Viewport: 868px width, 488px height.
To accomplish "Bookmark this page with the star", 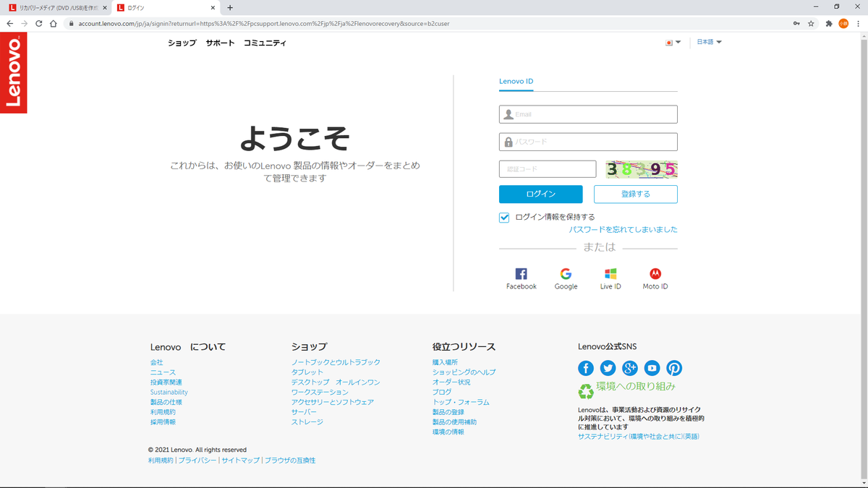I will coord(811,23).
